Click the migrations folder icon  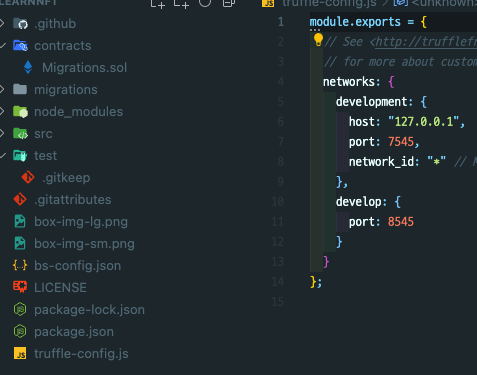coord(20,89)
